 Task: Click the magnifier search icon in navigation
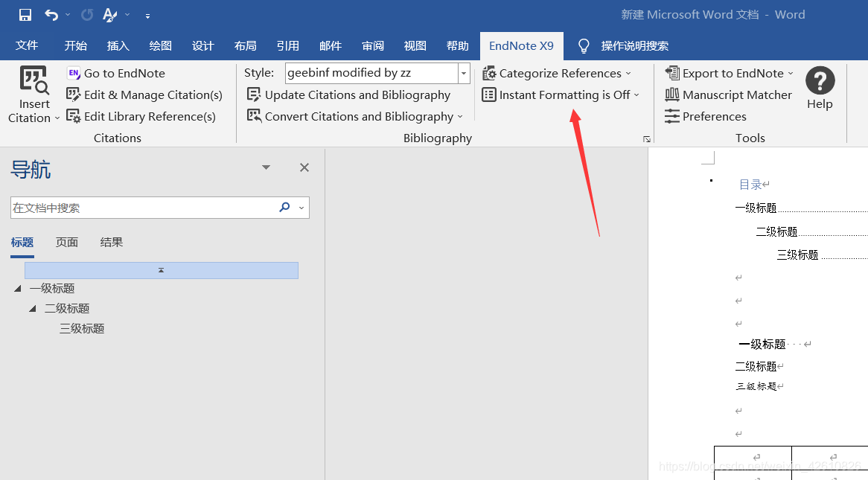[x=284, y=207]
